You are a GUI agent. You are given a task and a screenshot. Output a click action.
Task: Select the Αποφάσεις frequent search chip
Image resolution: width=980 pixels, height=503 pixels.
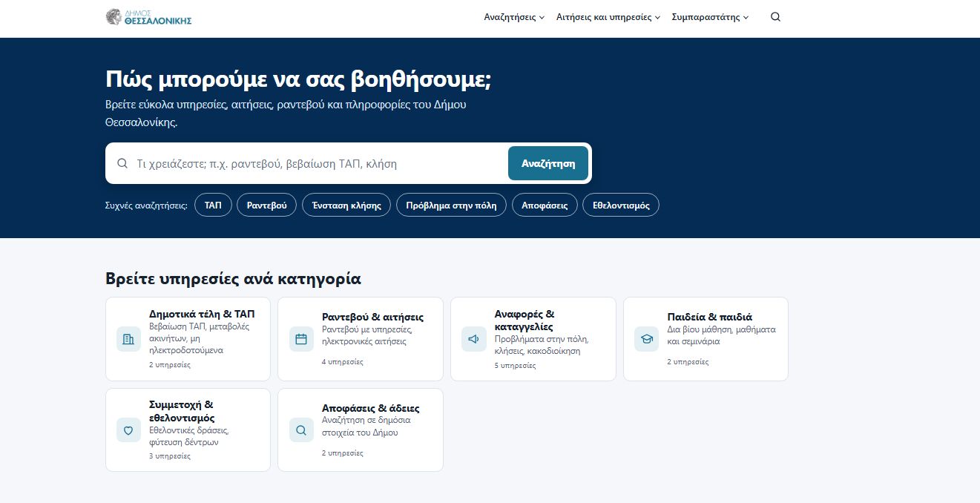point(545,206)
